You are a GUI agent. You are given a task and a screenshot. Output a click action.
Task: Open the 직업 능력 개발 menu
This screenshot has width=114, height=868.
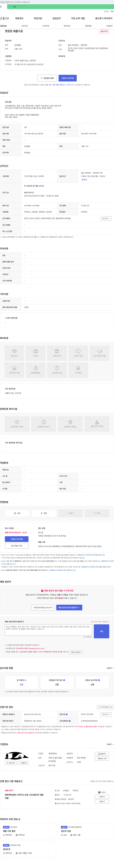(x=78, y=18)
